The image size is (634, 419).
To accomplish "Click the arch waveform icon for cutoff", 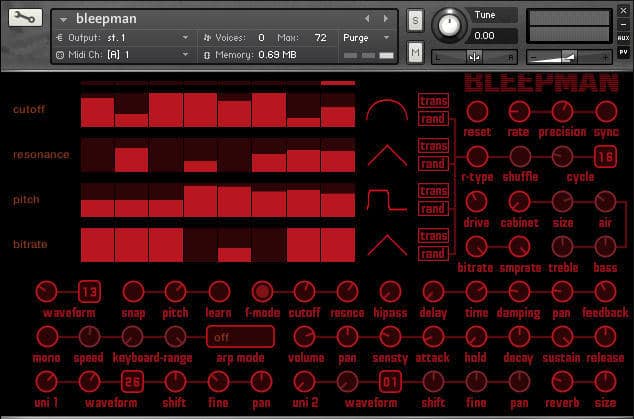I will pos(386,110).
